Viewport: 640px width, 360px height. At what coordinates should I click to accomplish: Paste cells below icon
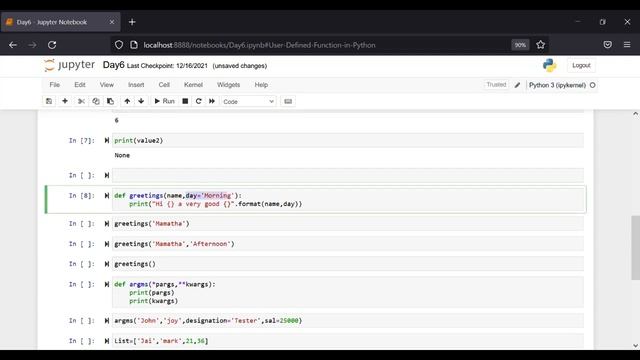(111, 101)
